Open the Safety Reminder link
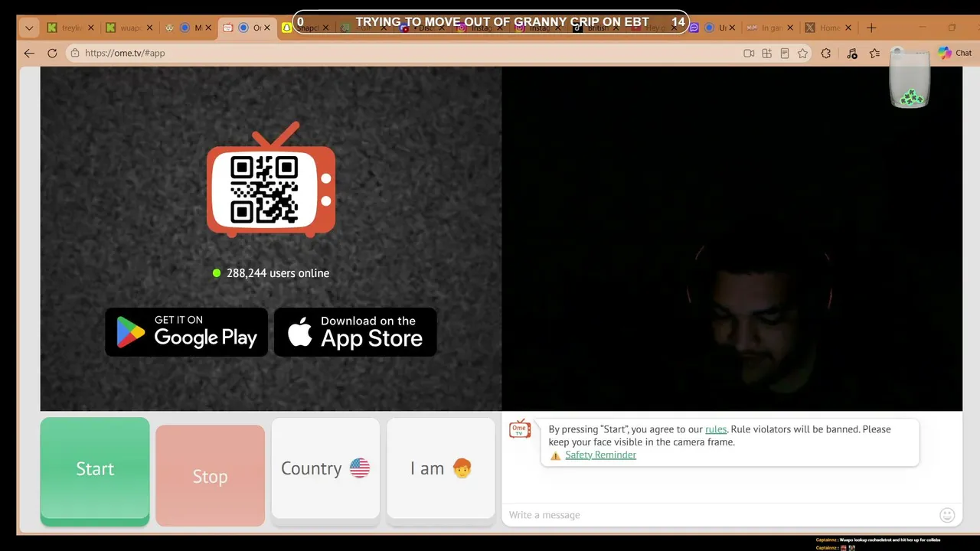 coord(600,455)
